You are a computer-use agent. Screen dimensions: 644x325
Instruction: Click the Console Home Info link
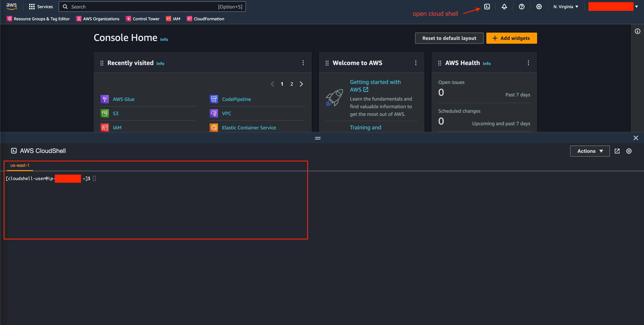coord(164,40)
